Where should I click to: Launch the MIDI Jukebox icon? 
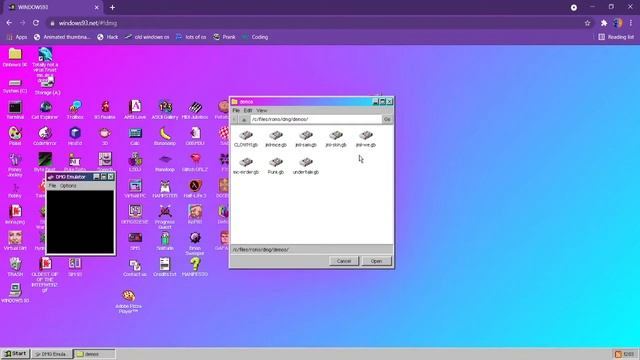(x=195, y=110)
